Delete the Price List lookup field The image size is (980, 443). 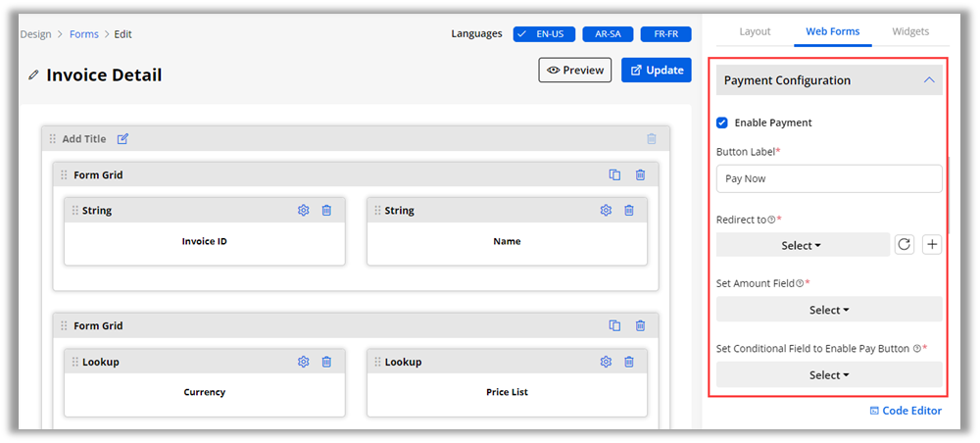point(629,362)
